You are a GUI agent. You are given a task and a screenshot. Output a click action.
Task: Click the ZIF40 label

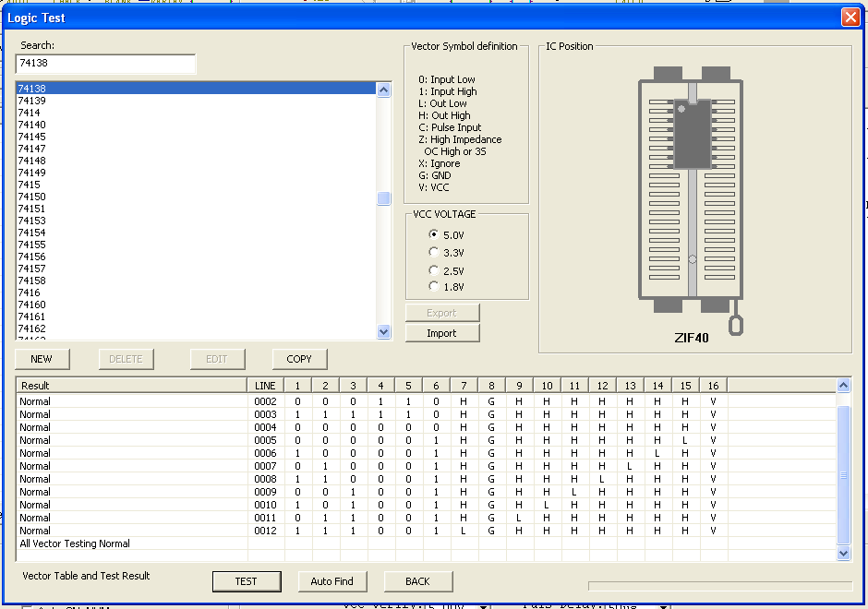pos(692,338)
